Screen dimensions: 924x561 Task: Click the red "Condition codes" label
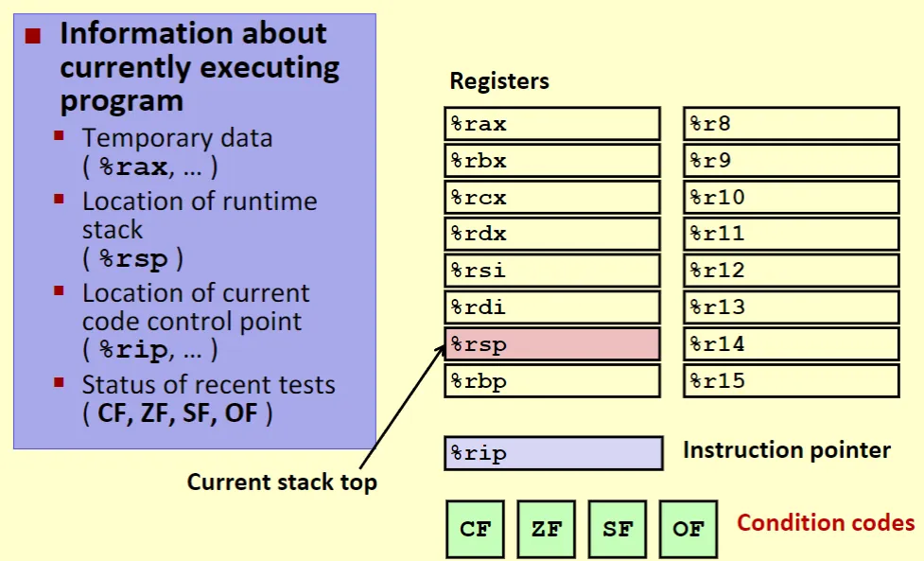click(x=826, y=523)
